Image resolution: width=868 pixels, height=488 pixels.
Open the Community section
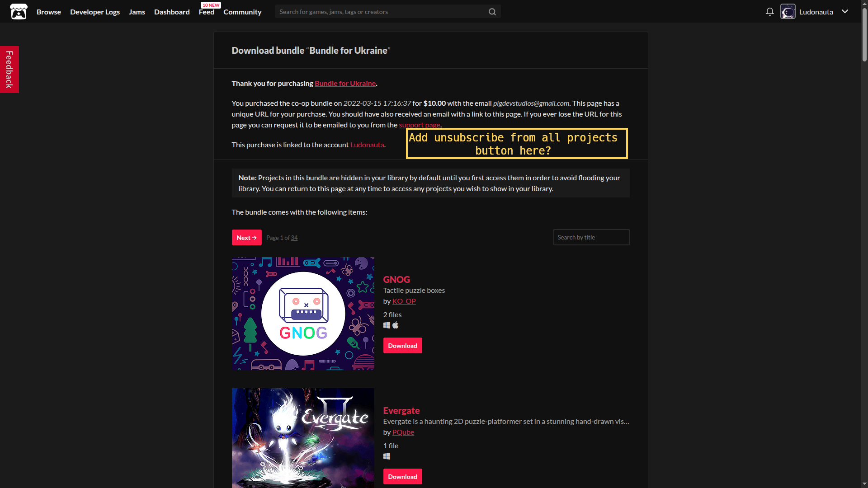point(242,12)
